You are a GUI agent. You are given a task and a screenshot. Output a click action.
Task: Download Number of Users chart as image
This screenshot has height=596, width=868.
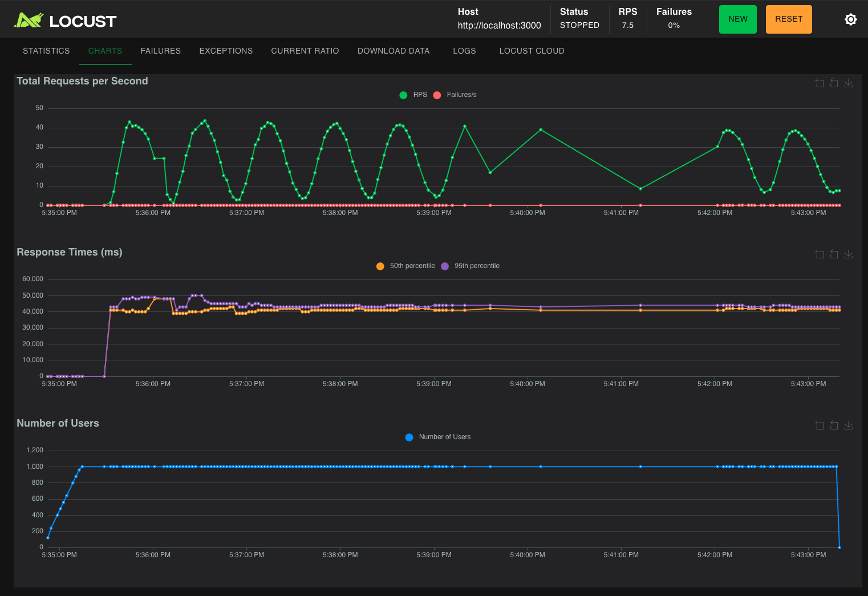point(849,425)
